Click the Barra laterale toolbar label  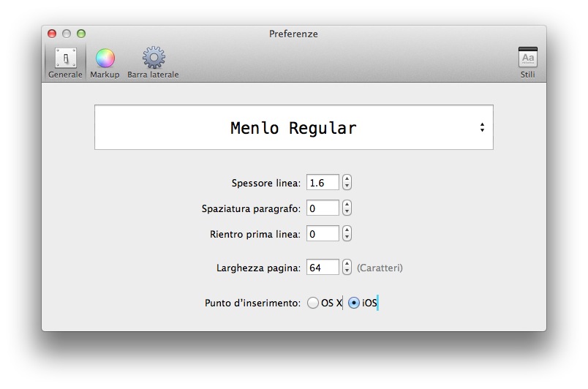click(153, 75)
